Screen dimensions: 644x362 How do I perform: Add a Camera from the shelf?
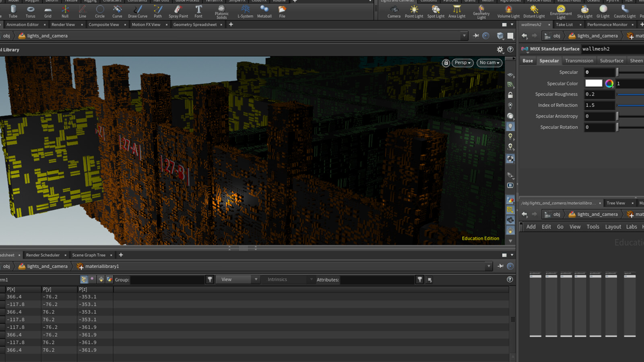[394, 11]
